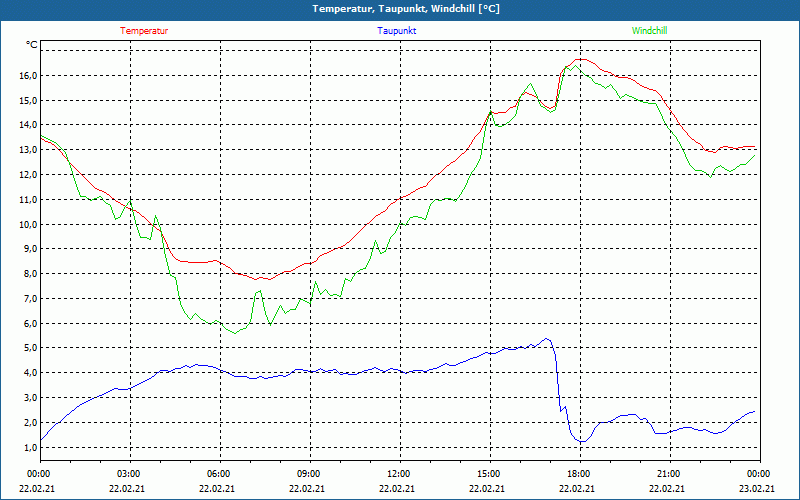Click the red Temperatur legend label
The height and width of the screenshot is (500, 800).
click(144, 31)
